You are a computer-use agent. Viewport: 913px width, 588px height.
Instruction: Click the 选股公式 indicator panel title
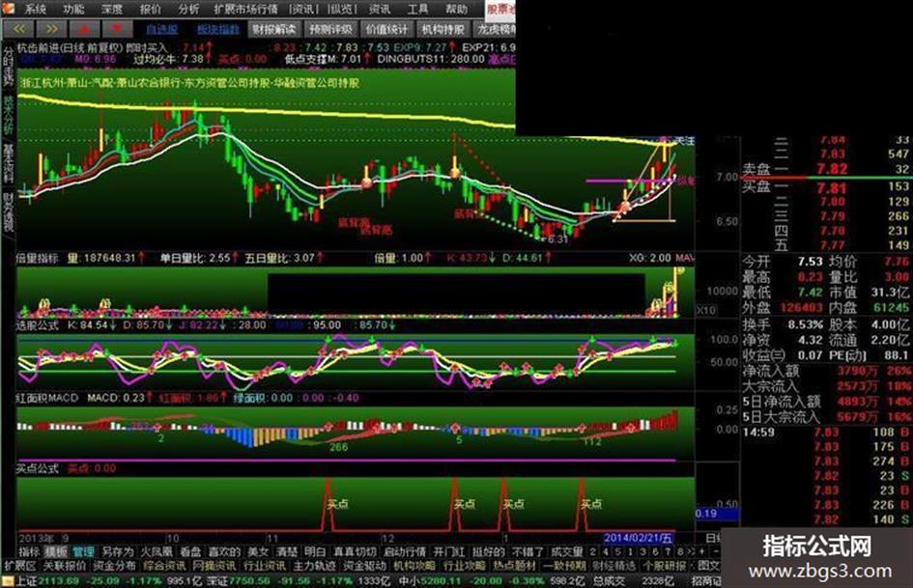[x=38, y=324]
